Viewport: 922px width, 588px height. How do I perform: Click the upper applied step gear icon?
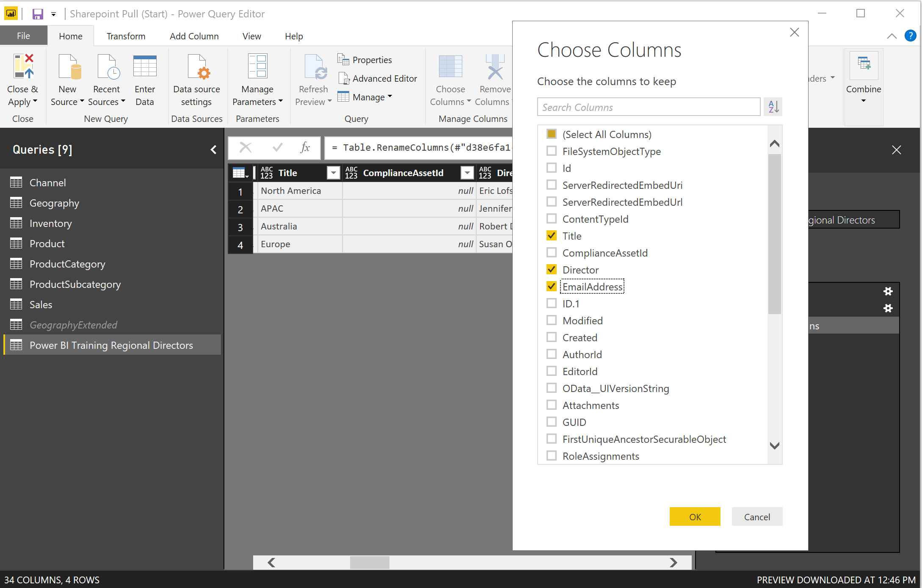(x=888, y=291)
